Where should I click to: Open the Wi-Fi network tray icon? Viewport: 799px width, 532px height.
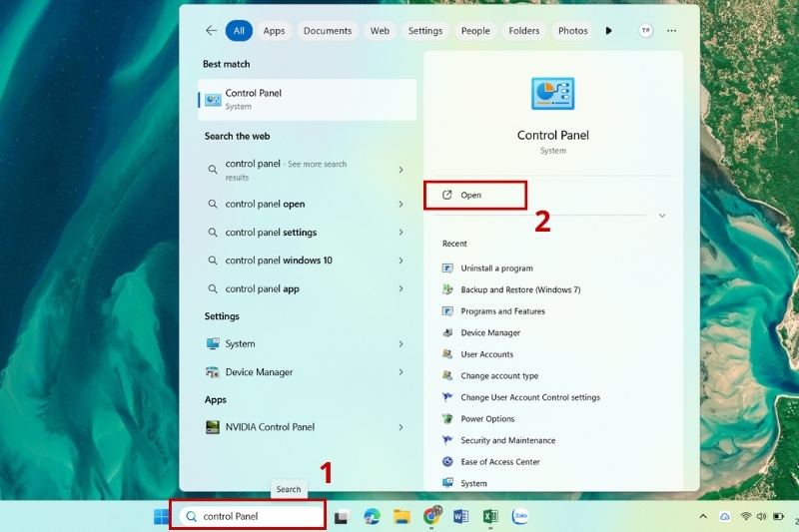click(745, 516)
